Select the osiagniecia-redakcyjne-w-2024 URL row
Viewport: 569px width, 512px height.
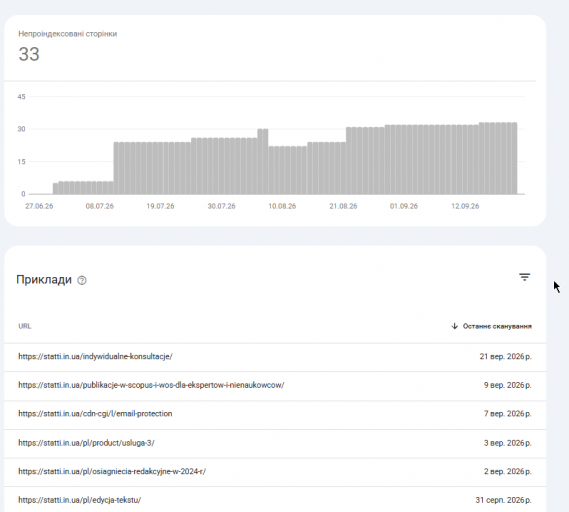pyautogui.click(x=275, y=472)
